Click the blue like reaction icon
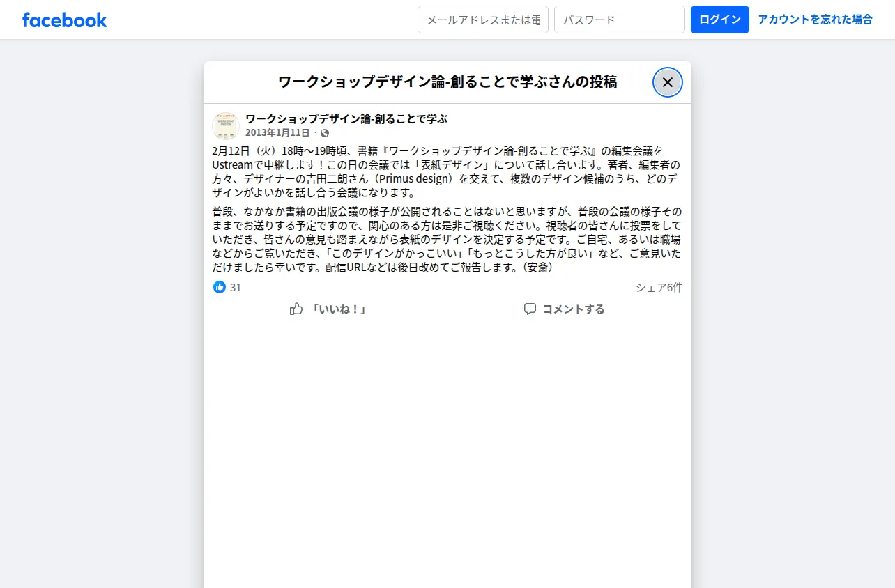Image resolution: width=895 pixels, height=588 pixels. [220, 287]
